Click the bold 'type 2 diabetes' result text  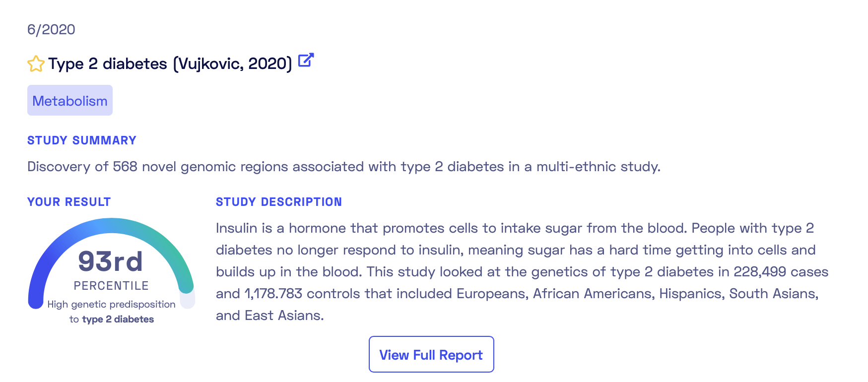pyautogui.click(x=118, y=319)
